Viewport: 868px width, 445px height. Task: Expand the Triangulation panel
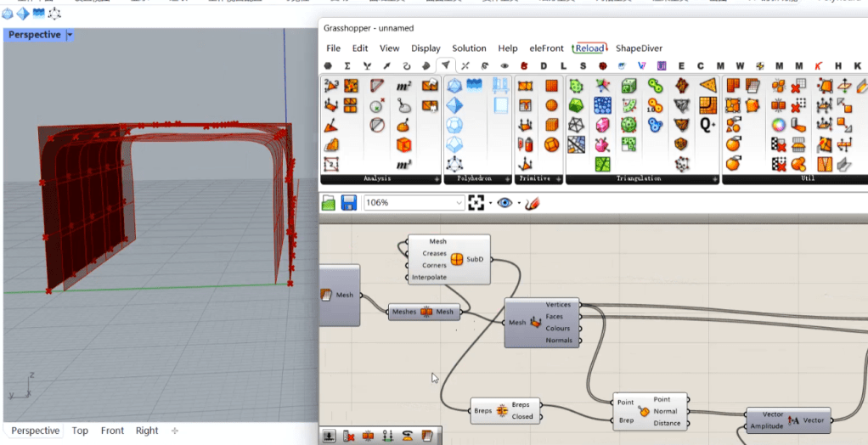pos(715,179)
